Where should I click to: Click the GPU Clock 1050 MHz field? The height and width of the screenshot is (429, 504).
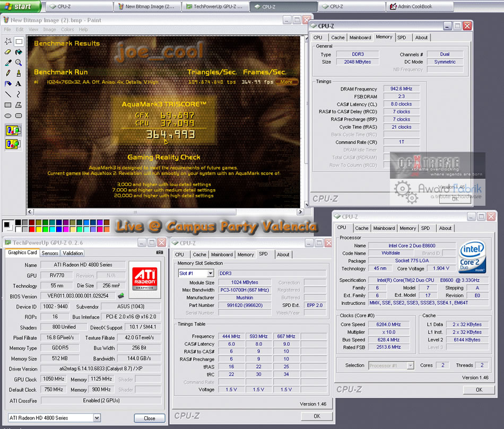point(54,379)
